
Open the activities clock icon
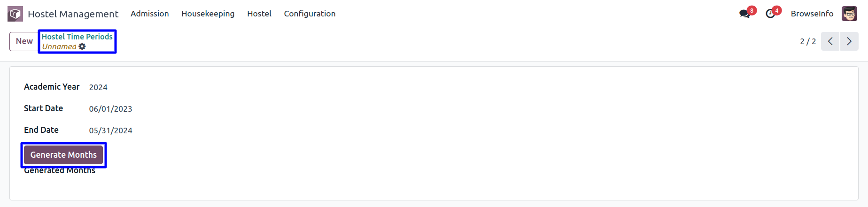770,14
